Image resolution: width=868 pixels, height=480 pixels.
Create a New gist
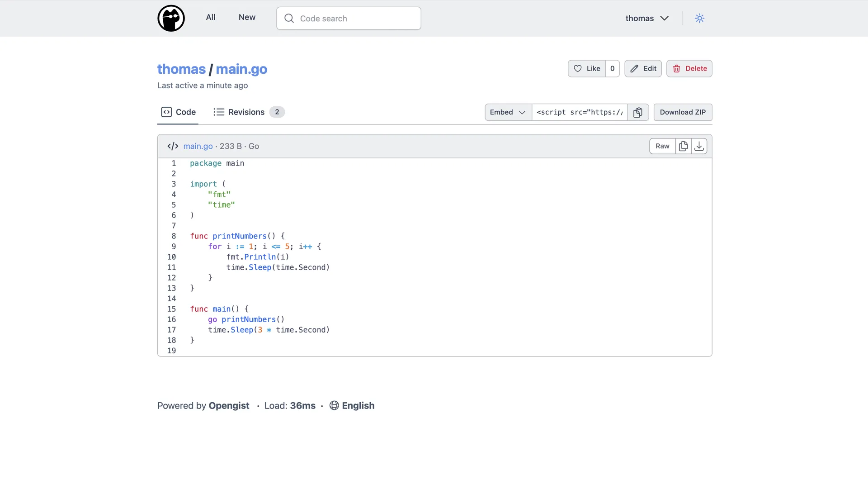tap(247, 17)
